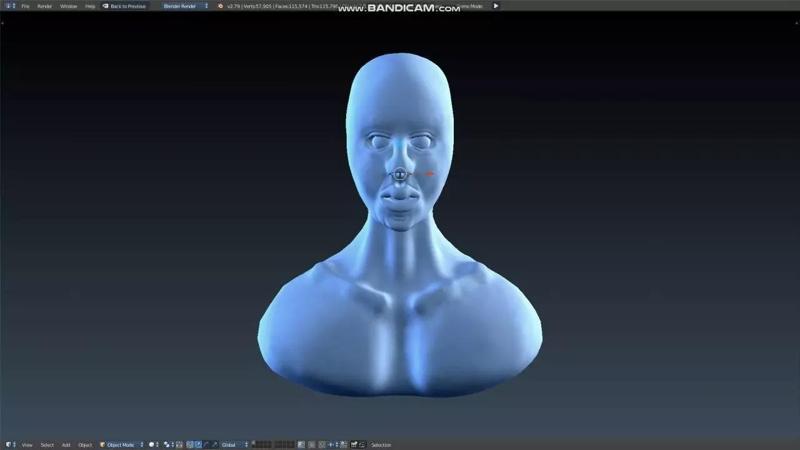Click the Back to Previous button
The width and height of the screenshot is (800, 450).
(124, 6)
